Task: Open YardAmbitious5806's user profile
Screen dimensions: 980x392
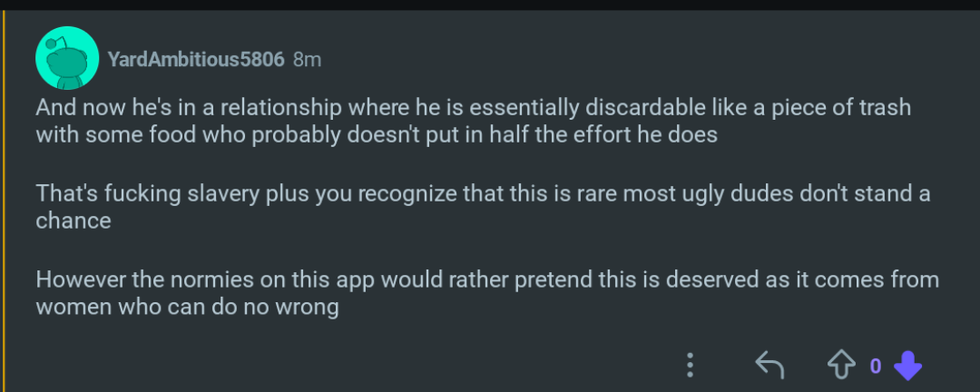Action: coord(196,60)
